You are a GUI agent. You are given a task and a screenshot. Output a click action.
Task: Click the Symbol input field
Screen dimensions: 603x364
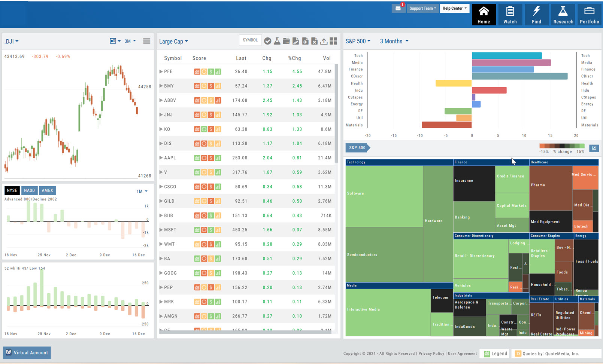point(250,40)
